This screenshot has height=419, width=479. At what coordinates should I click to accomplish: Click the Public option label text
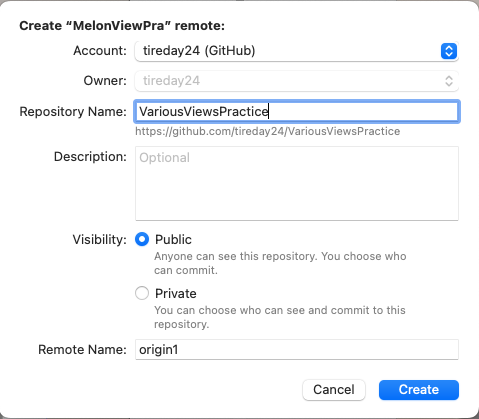pyautogui.click(x=173, y=240)
